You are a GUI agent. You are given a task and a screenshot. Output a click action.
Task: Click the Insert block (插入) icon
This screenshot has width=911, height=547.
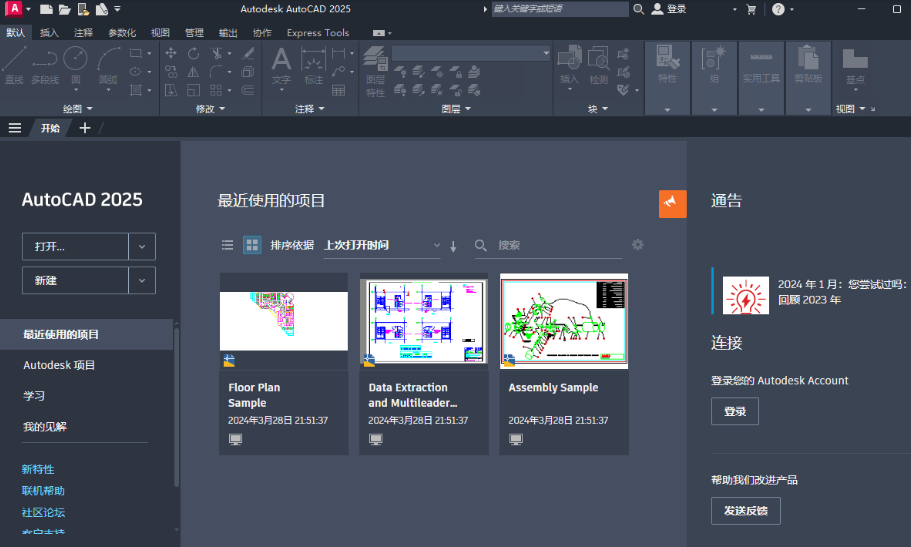pyautogui.click(x=569, y=65)
